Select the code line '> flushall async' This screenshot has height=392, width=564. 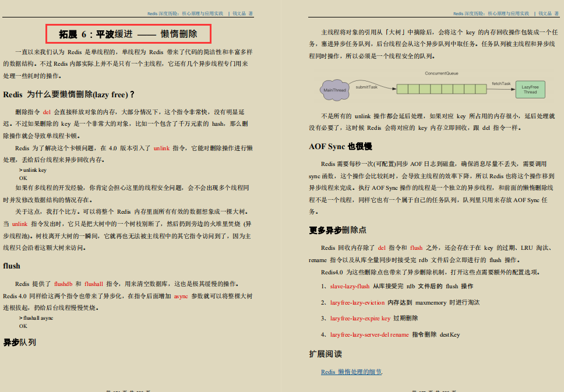(x=36, y=318)
